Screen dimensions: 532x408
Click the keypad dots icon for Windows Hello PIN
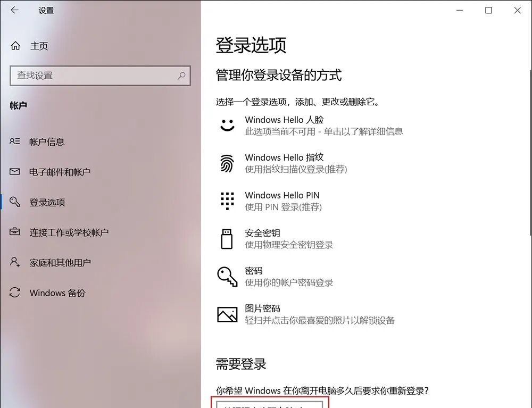(227, 201)
